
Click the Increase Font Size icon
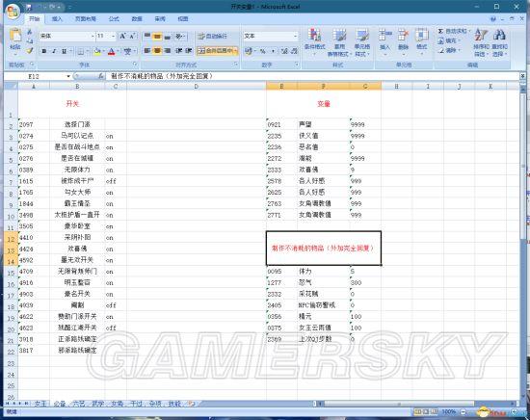(x=123, y=36)
